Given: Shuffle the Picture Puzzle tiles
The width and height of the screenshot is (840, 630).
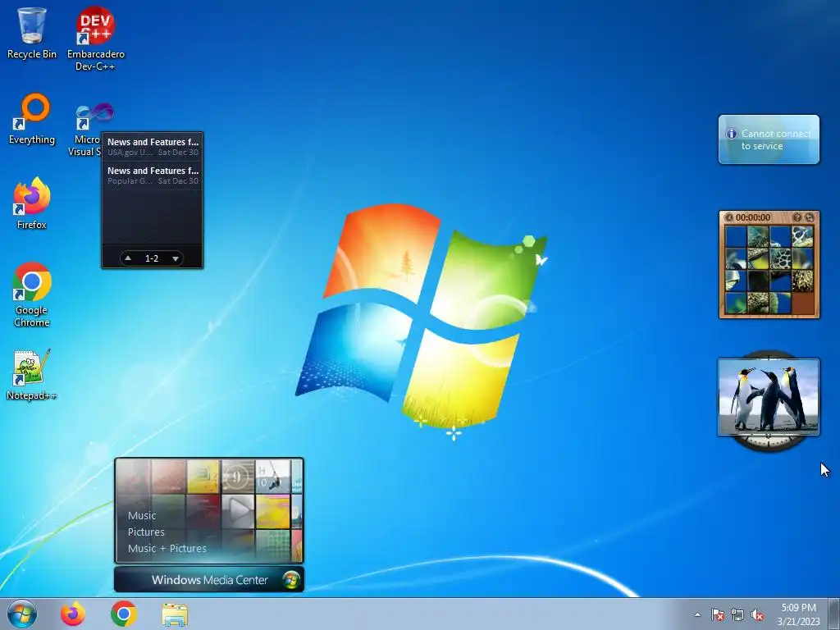Looking at the screenshot, I should point(810,217).
